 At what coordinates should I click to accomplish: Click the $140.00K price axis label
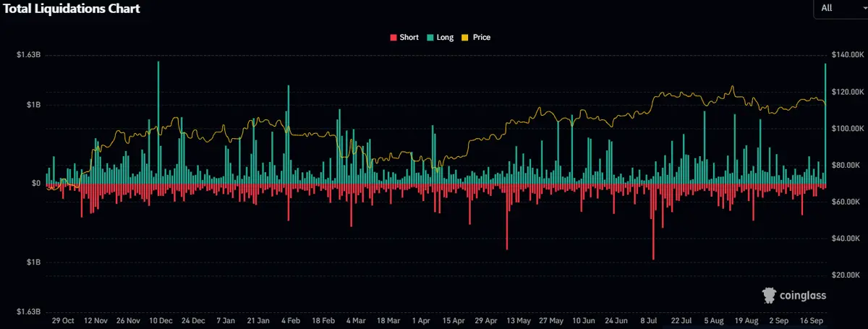848,55
